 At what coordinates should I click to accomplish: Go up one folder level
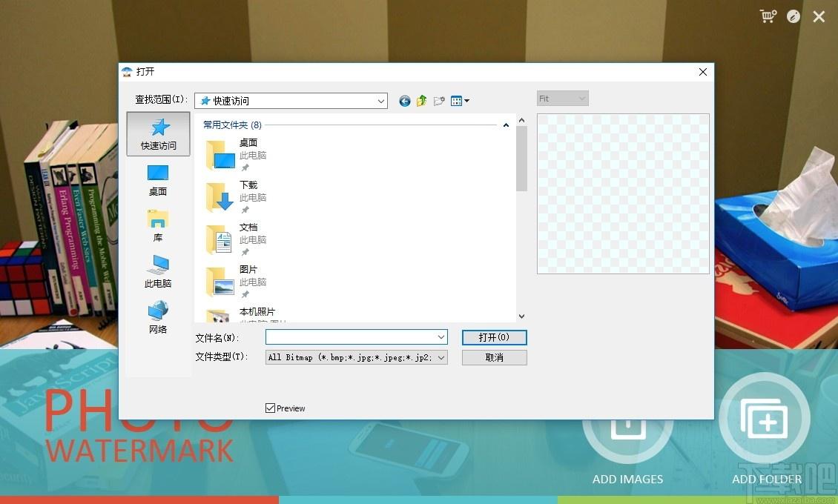click(x=422, y=100)
